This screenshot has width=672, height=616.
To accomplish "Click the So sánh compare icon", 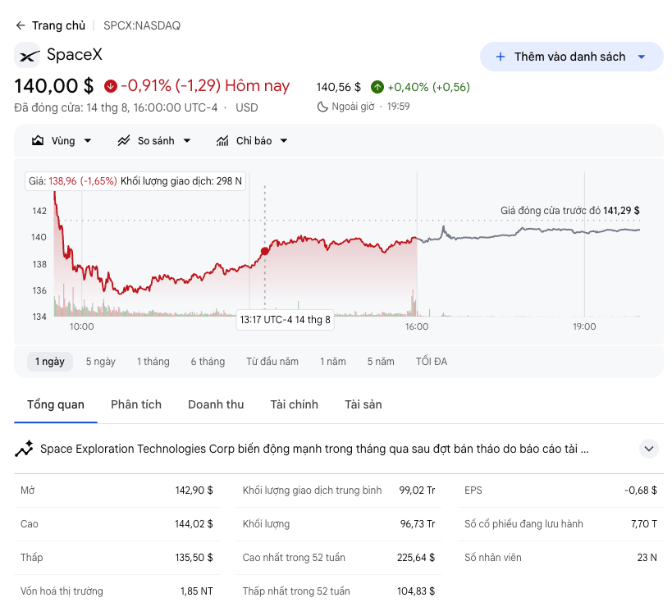I will (x=124, y=140).
